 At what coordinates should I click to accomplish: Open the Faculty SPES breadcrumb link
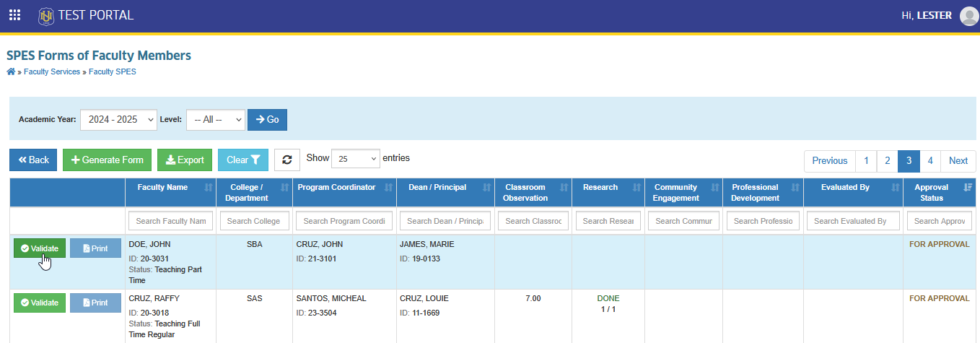tap(113, 72)
